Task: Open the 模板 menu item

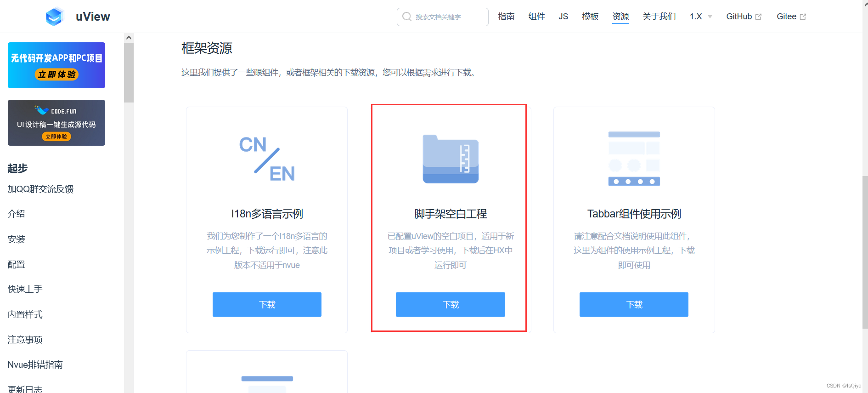Action: [x=590, y=17]
